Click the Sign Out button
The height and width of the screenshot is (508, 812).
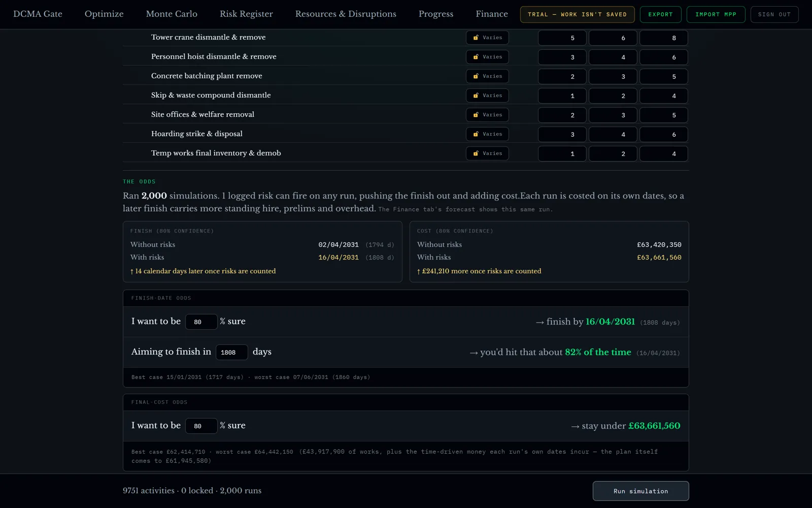pos(774,14)
